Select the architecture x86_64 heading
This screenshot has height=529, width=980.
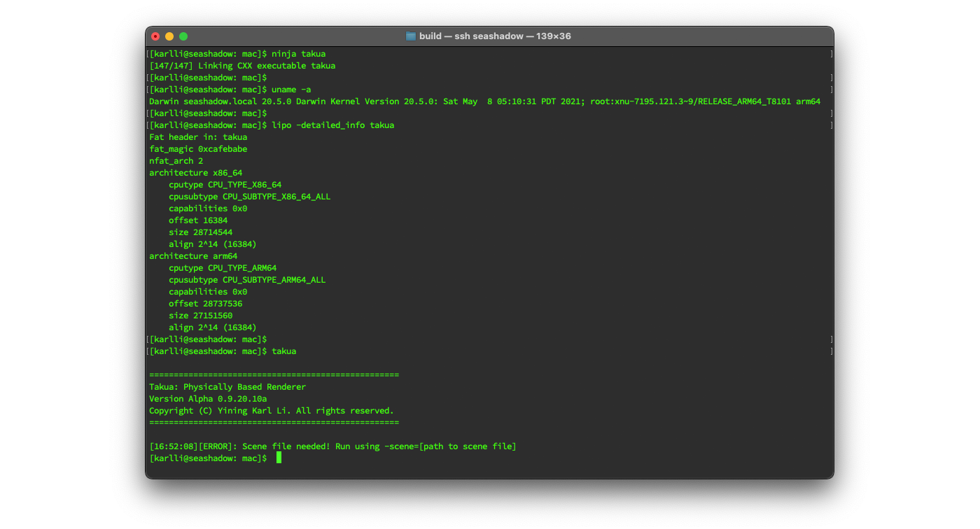click(x=196, y=172)
